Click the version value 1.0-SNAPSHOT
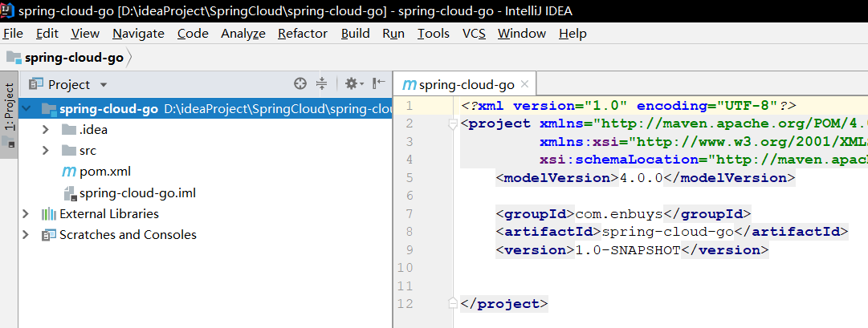The height and width of the screenshot is (328, 868). [x=628, y=250]
